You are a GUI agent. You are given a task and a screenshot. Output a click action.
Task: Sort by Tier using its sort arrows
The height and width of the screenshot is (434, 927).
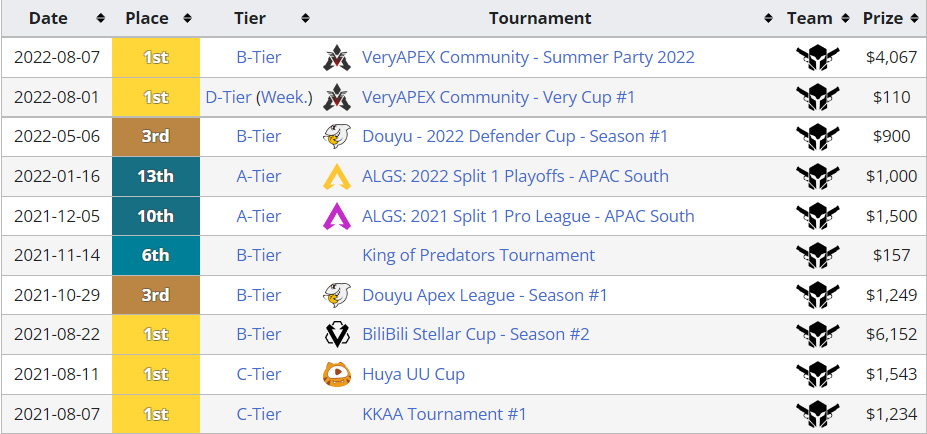click(x=305, y=18)
